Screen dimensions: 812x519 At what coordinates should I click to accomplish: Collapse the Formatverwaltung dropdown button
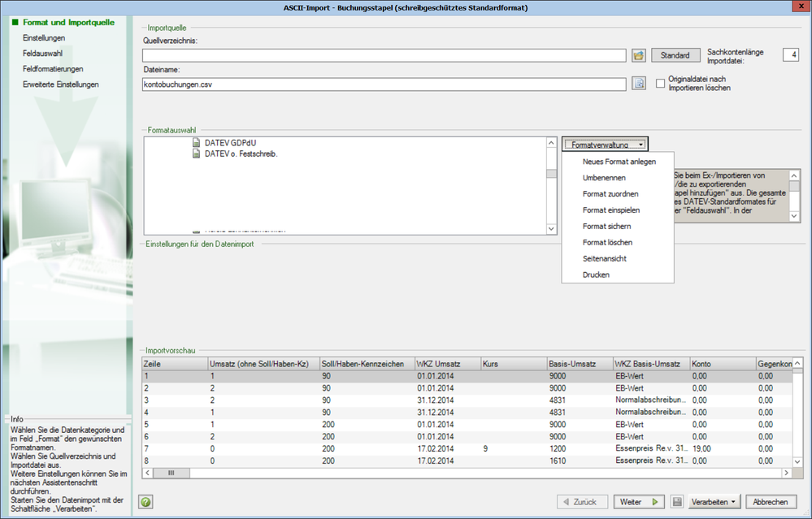[x=605, y=144]
